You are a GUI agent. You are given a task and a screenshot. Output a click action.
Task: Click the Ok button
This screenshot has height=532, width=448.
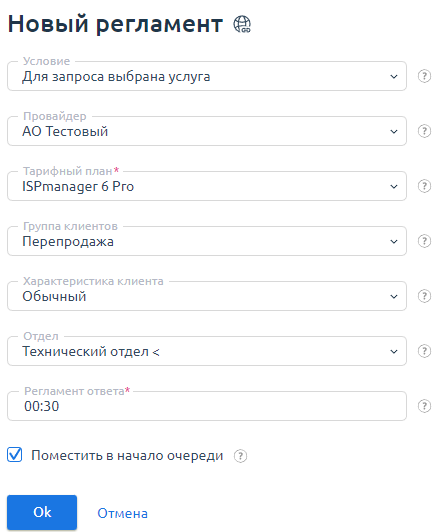42,512
